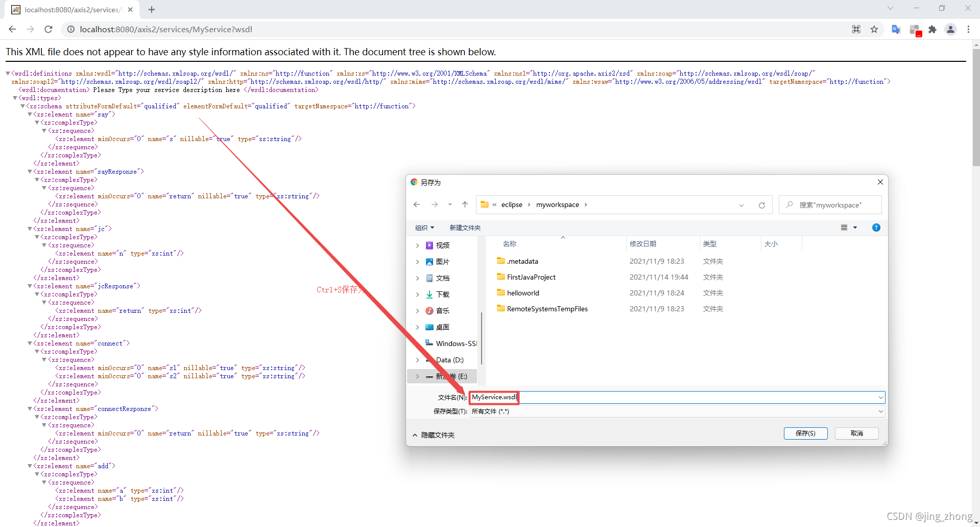Close the localhost:8080 tab
The width and height of the screenshot is (980, 527).
click(x=130, y=9)
